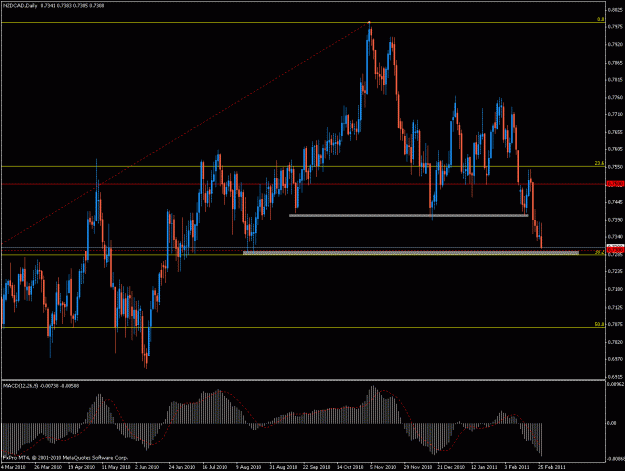Select the 3 Feb 2011 date label

517,467
